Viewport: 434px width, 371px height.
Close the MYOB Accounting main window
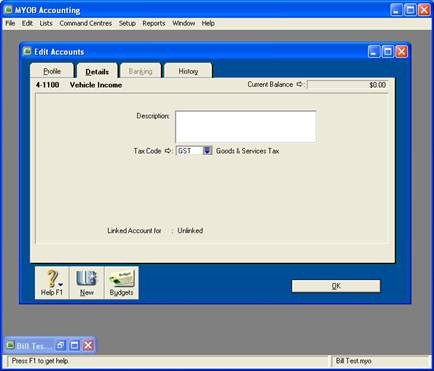click(424, 10)
